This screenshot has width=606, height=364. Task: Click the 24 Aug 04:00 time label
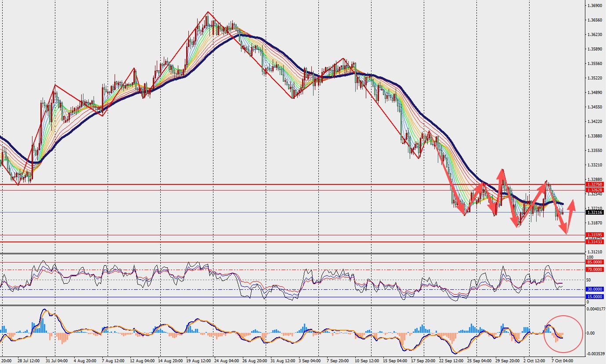(226, 360)
